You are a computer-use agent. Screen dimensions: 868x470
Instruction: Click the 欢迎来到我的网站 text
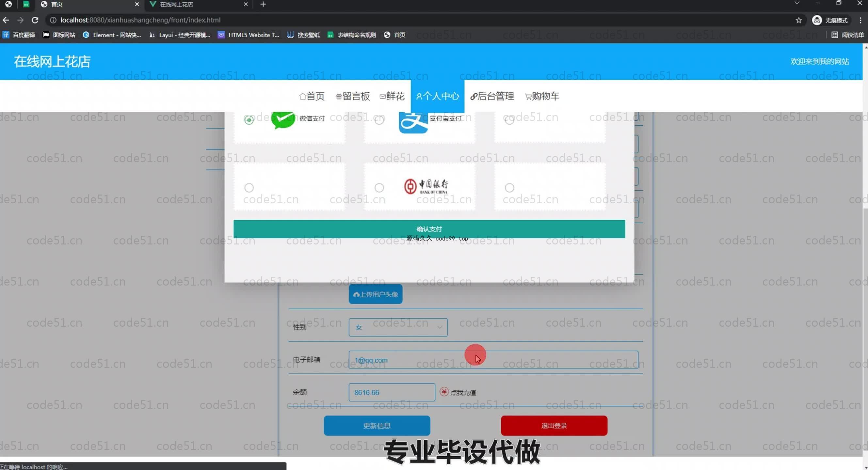coord(820,62)
